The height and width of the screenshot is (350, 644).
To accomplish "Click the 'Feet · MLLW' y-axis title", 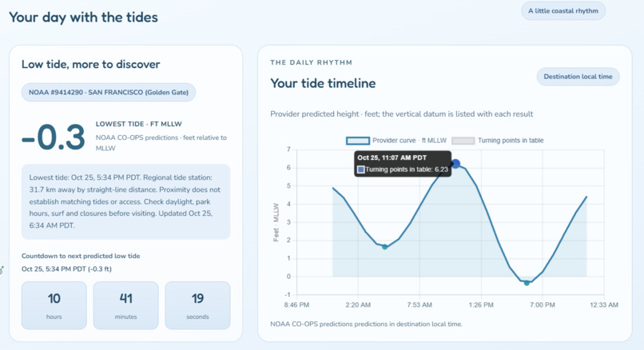I will point(276,222).
